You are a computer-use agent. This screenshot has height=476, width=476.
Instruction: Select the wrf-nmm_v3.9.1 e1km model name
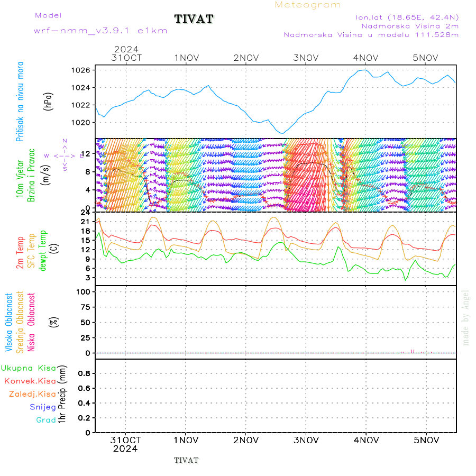(100, 31)
